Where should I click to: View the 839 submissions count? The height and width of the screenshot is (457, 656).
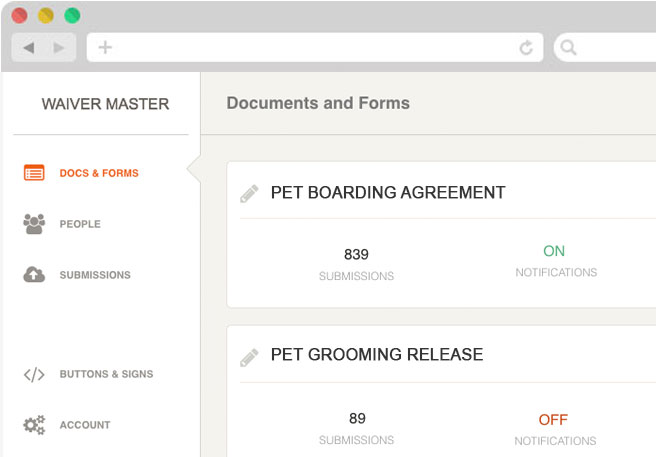point(356,254)
